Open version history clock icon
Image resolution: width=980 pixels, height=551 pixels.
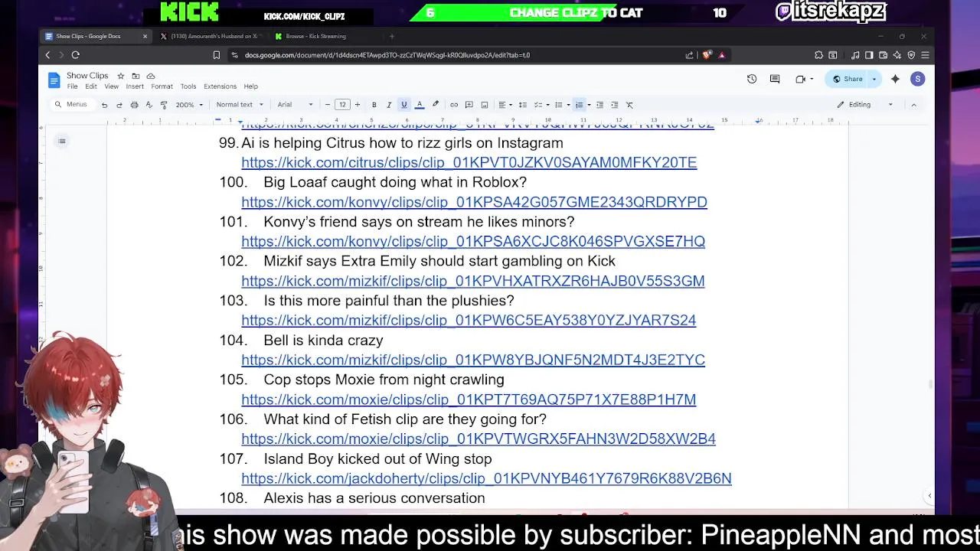click(752, 79)
